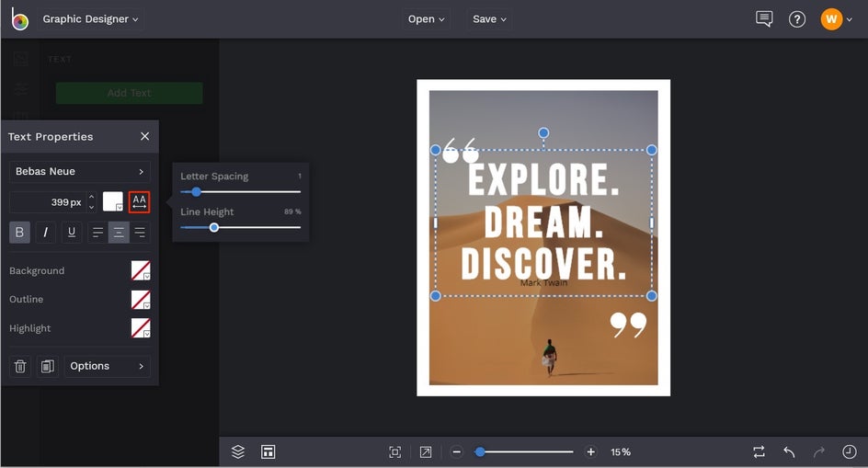
Task: Click the undo arrow icon
Action: 789,451
